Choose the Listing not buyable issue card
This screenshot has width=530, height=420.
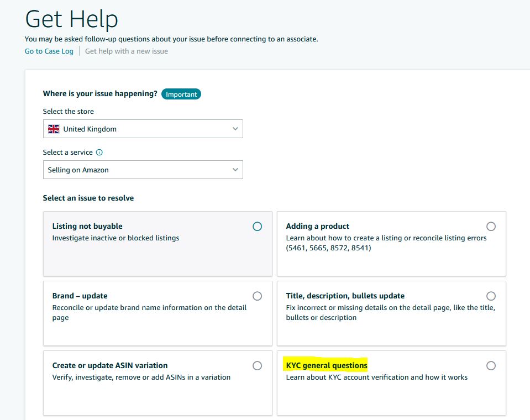(x=158, y=244)
